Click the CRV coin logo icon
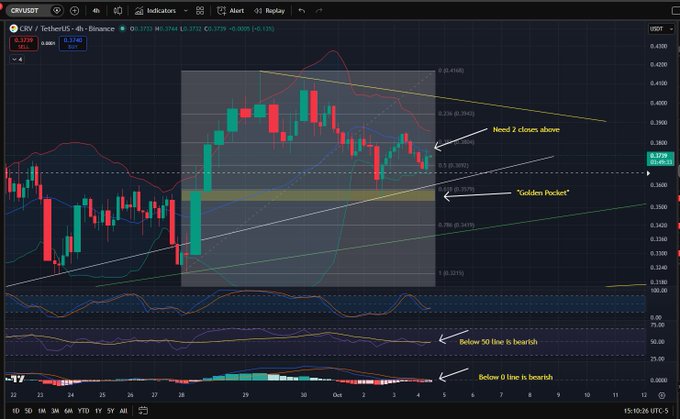680x419 pixels. coord(13,29)
